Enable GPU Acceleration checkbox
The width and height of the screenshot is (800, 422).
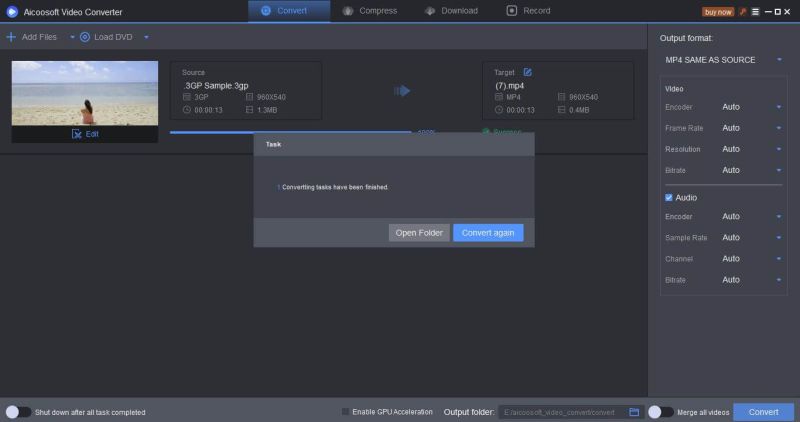pos(346,412)
